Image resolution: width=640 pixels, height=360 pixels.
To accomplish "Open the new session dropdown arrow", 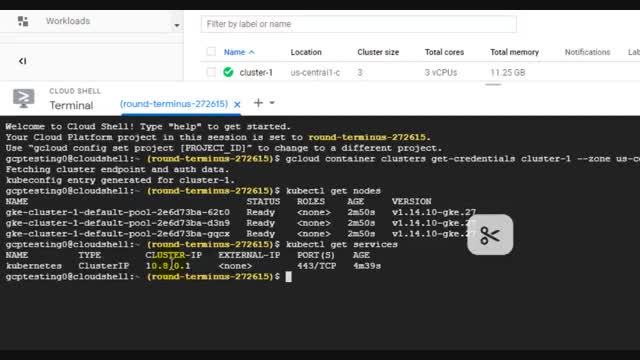I will pyautogui.click(x=272, y=103).
